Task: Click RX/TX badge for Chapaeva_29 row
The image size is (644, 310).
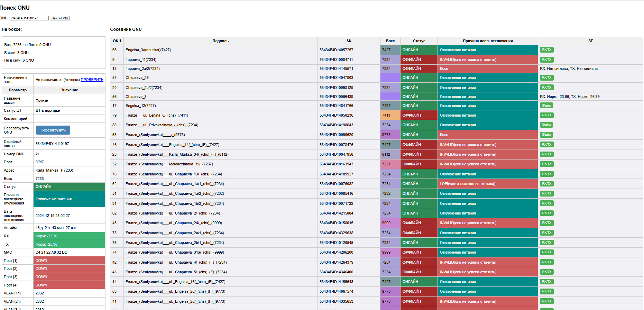Action: pos(547,77)
